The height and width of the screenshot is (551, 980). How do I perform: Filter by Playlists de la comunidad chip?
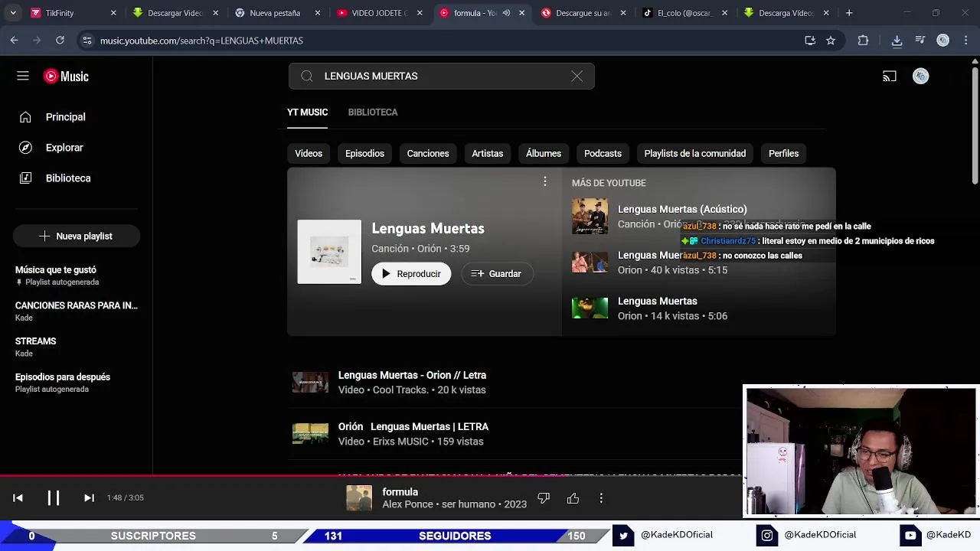point(695,154)
